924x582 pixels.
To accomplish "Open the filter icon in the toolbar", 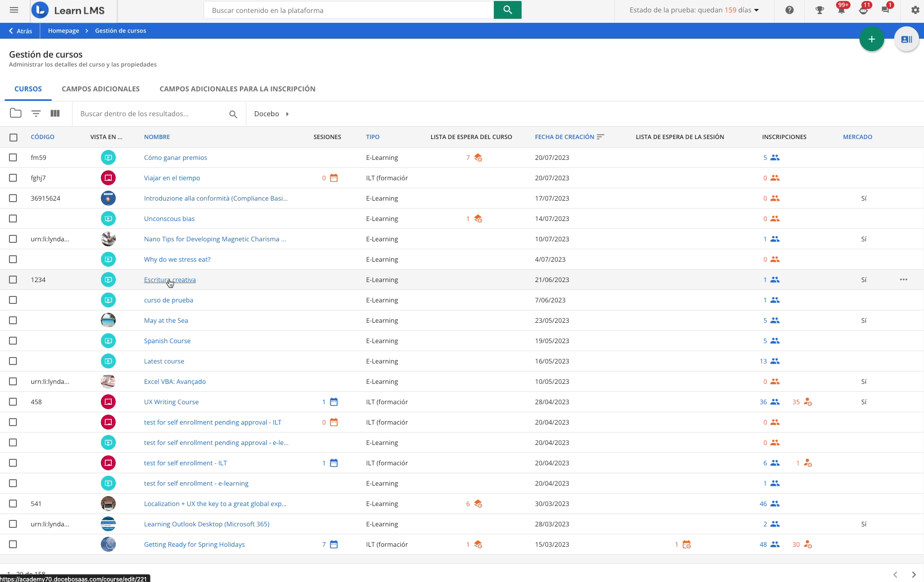I will point(36,114).
